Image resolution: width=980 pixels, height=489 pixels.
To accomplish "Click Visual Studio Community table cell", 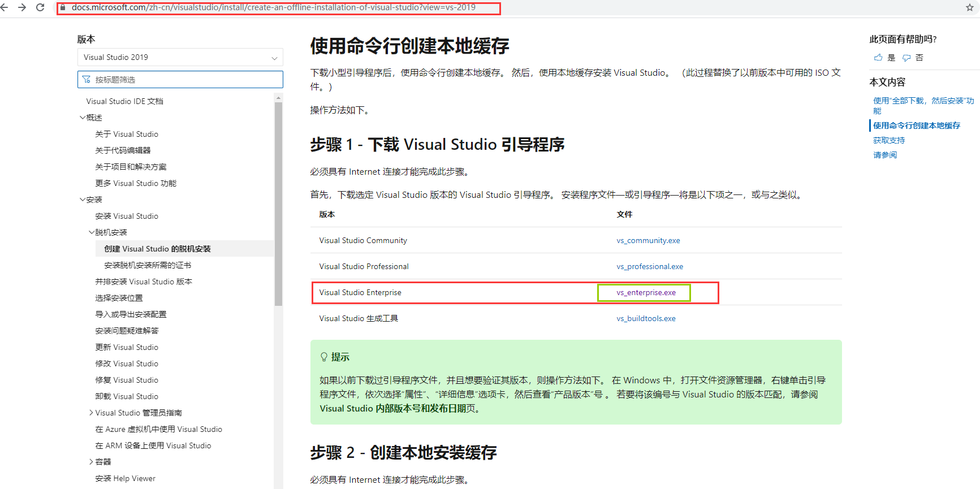I will [363, 240].
